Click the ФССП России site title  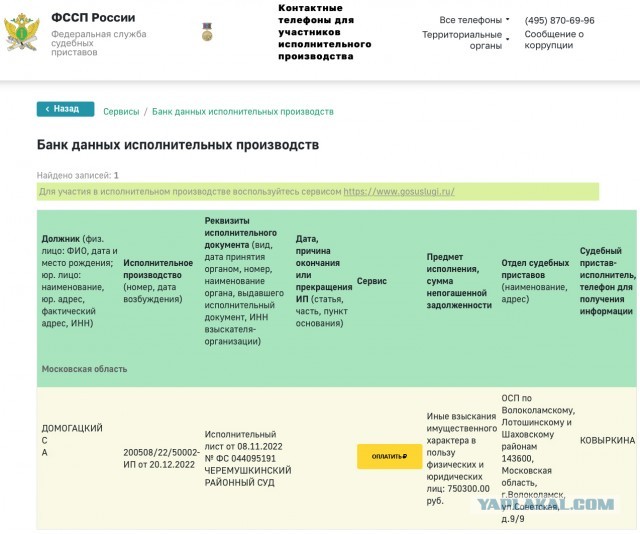click(x=93, y=18)
